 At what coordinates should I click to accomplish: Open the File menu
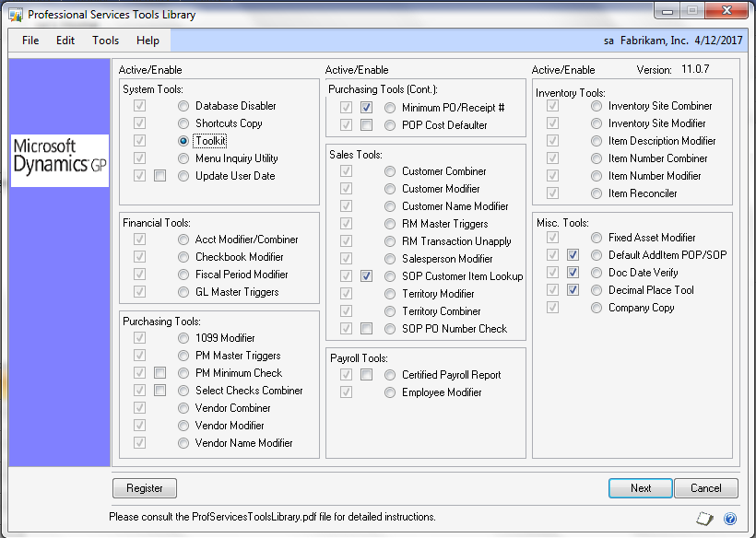coord(30,41)
